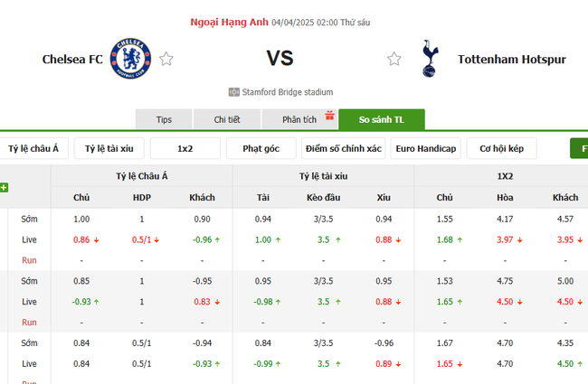This screenshot has width=588, height=384.
Task: Choose the Tỷ lệ tài xỉu filter
Action: pos(109,149)
